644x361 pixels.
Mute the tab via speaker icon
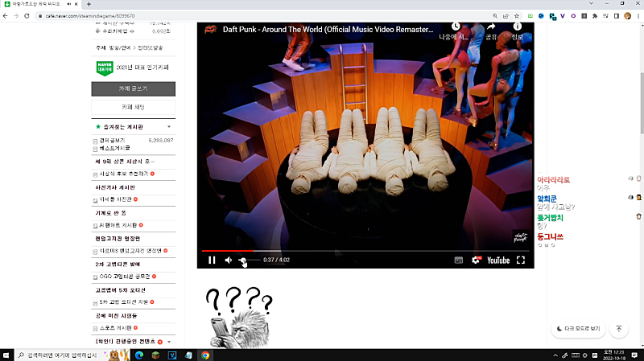68,4
